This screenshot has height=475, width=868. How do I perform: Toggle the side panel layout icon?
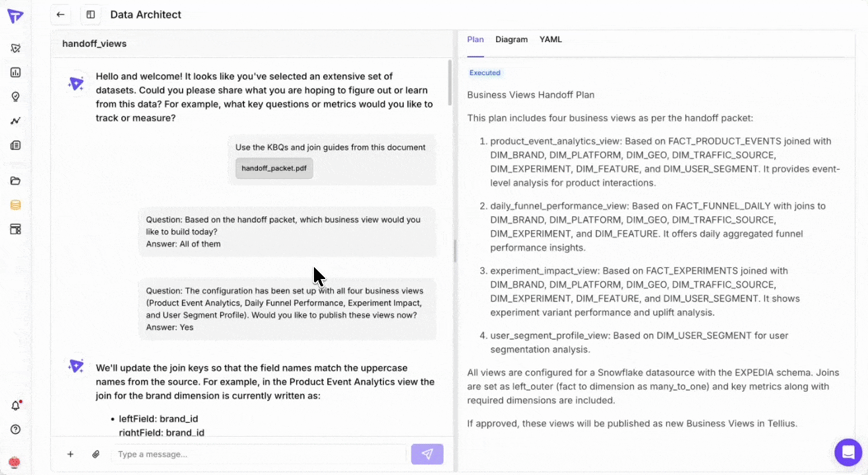90,15
